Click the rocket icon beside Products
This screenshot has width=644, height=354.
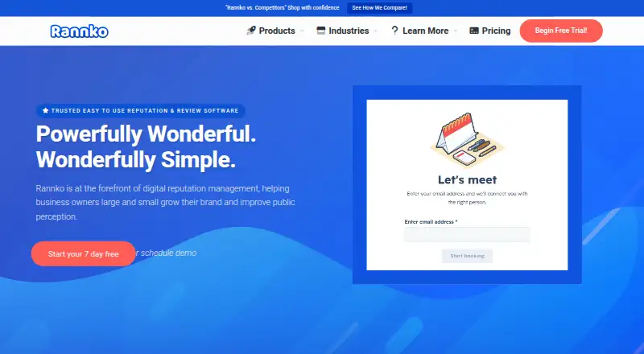[x=251, y=31]
